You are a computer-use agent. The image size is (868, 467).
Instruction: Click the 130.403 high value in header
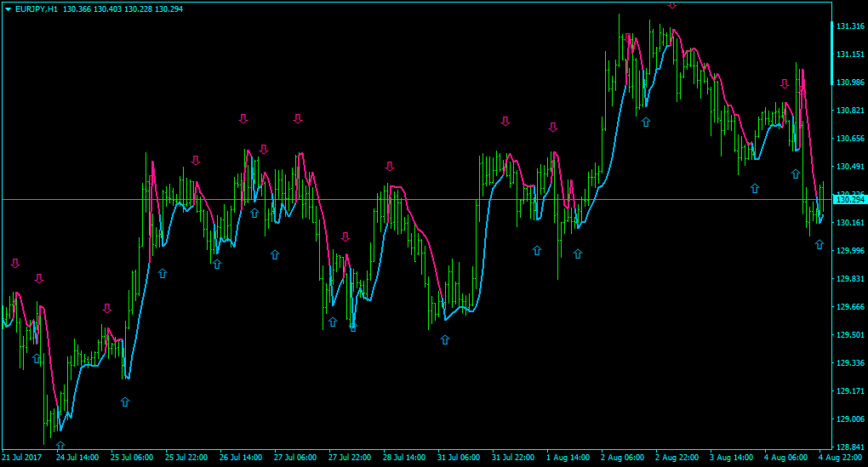click(107, 9)
